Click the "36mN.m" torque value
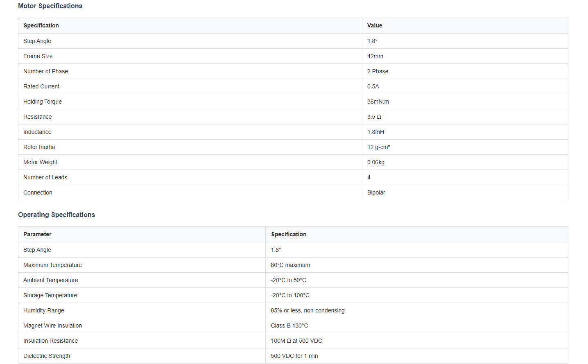 378,102
